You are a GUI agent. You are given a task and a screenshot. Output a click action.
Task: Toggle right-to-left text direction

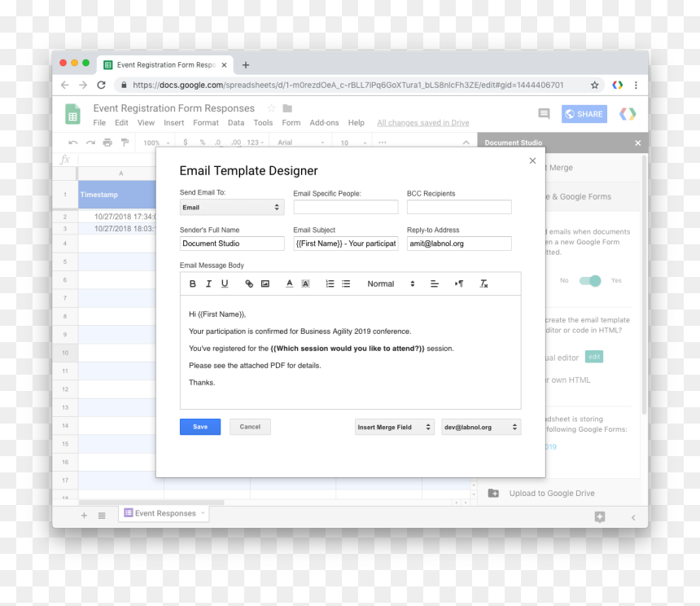[x=459, y=283]
